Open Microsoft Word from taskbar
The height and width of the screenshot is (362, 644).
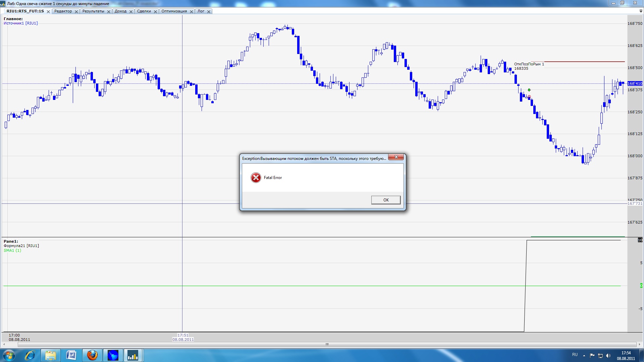tap(71, 355)
